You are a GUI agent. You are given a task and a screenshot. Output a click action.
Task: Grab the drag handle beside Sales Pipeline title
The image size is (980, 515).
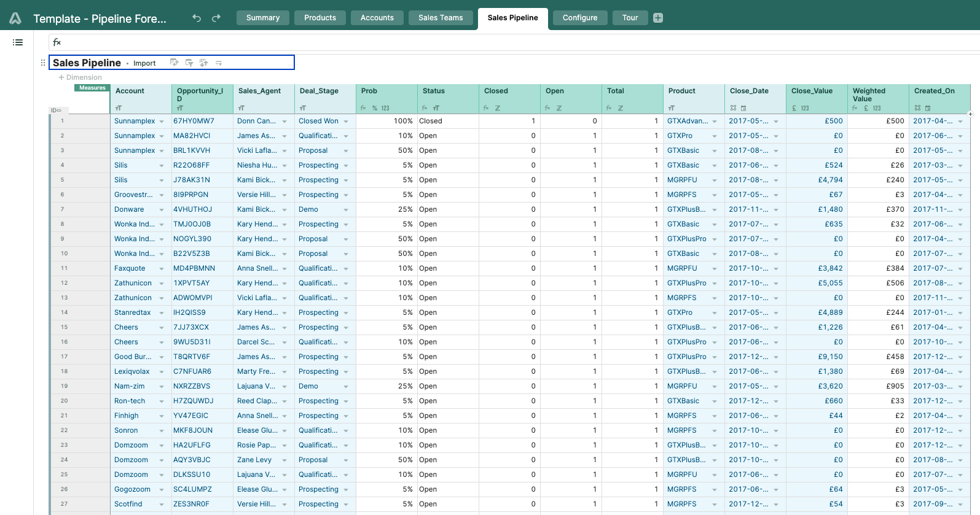coord(42,63)
